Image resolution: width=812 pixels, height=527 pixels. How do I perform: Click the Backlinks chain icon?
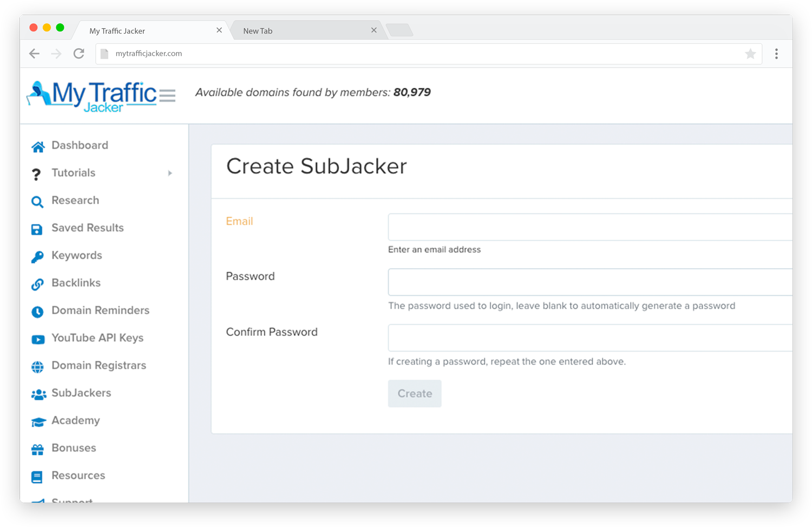coord(37,284)
